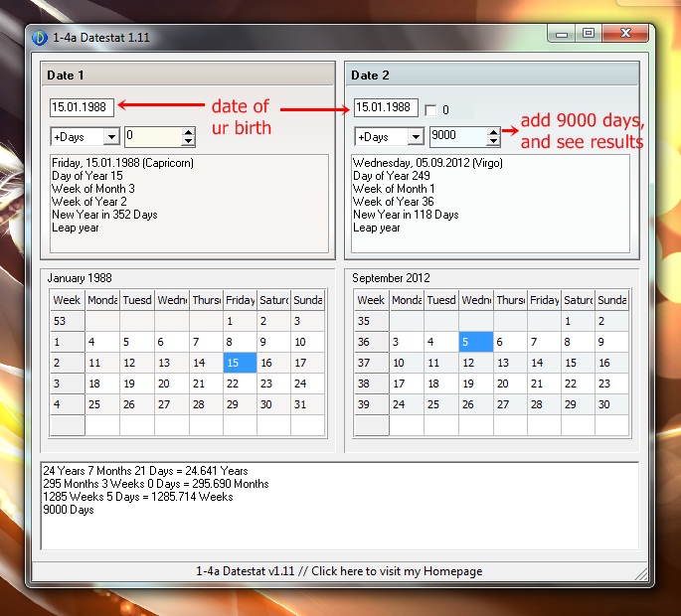Click the 'January 1988' calendar title
The height and width of the screenshot is (616, 681).
tap(80, 278)
